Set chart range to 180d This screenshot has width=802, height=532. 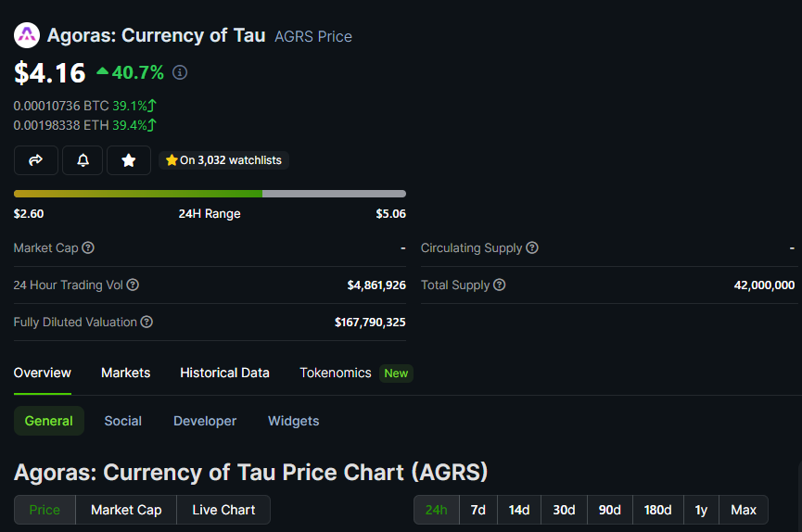pyautogui.click(x=658, y=510)
